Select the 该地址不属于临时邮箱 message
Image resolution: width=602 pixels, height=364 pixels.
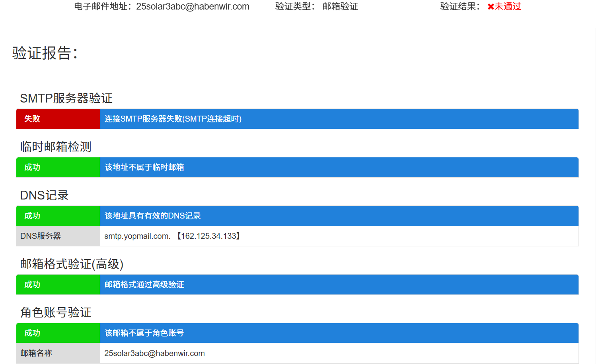[x=144, y=167]
